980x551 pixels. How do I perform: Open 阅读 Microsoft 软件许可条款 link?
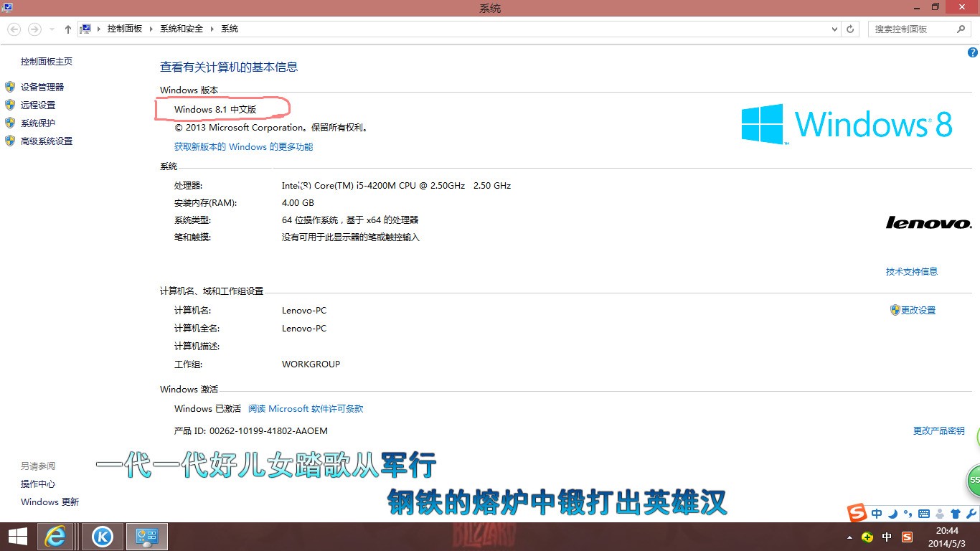pos(306,408)
